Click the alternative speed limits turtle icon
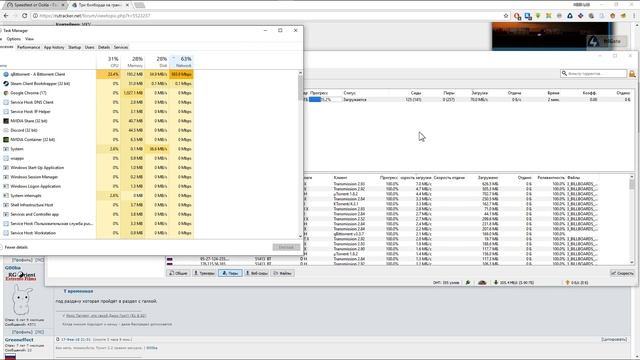Image resolution: width=640 pixels, height=360 pixels. pos(482,282)
